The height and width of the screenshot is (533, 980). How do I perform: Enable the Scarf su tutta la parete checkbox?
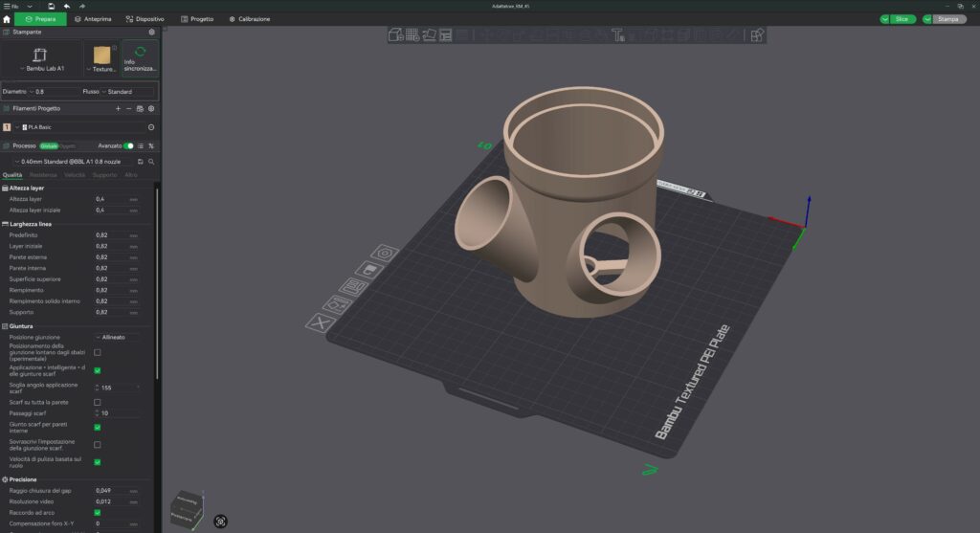click(98, 402)
